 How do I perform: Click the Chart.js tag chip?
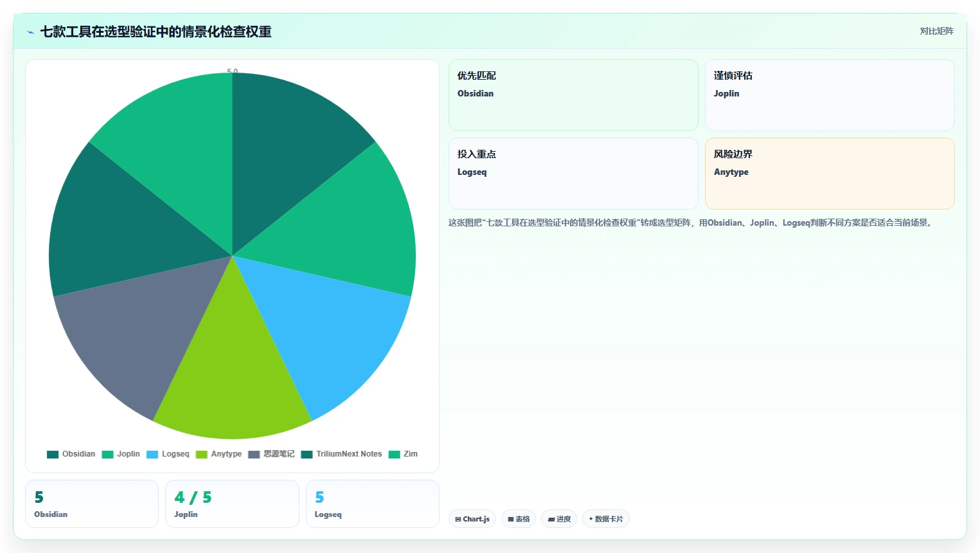pyautogui.click(x=472, y=519)
